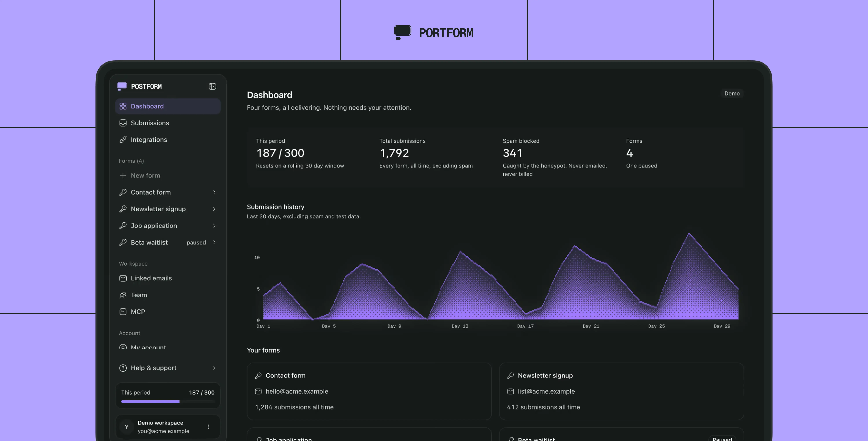Create a New form from the sidebar
Screen dimensions: 868x441
pyautogui.click(x=168, y=176)
